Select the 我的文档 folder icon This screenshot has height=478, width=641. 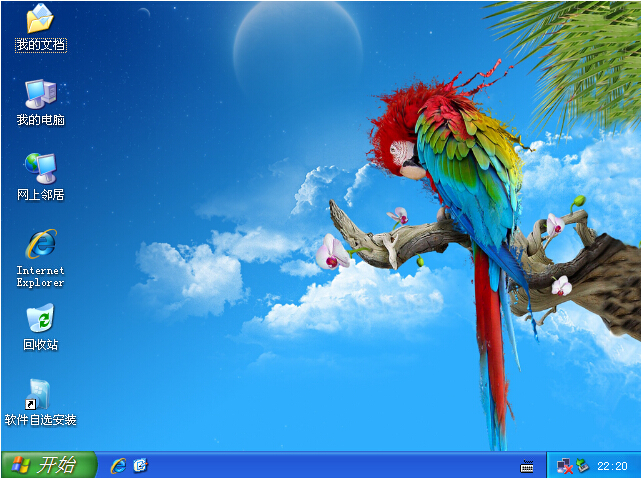pos(40,19)
